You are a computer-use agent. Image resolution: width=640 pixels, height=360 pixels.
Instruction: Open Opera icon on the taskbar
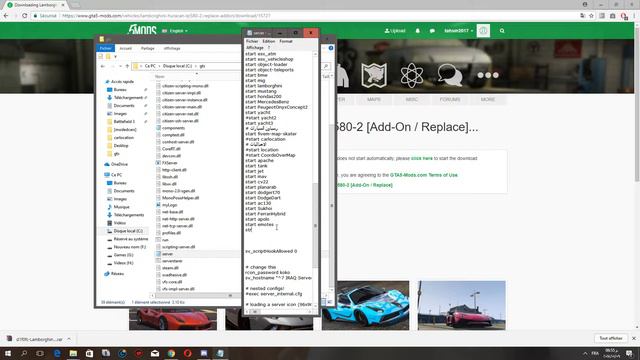[187, 353]
